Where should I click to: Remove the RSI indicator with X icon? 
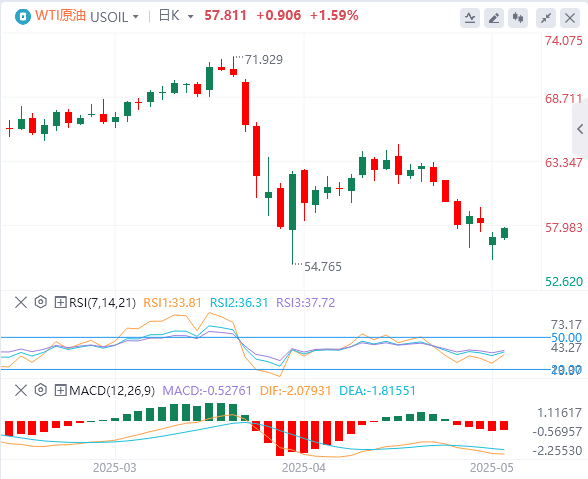21,302
